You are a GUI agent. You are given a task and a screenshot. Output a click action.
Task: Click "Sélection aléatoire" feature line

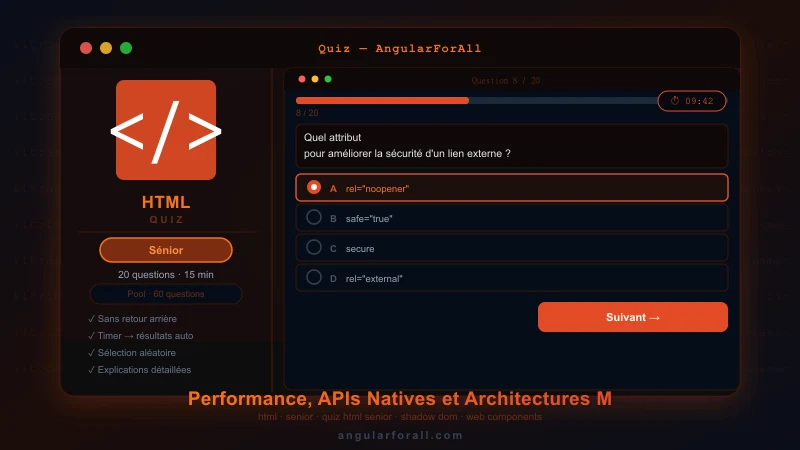tap(137, 353)
